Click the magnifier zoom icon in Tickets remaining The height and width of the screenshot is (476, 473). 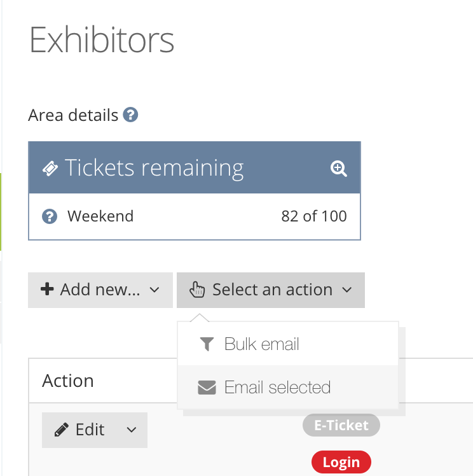[x=339, y=169]
